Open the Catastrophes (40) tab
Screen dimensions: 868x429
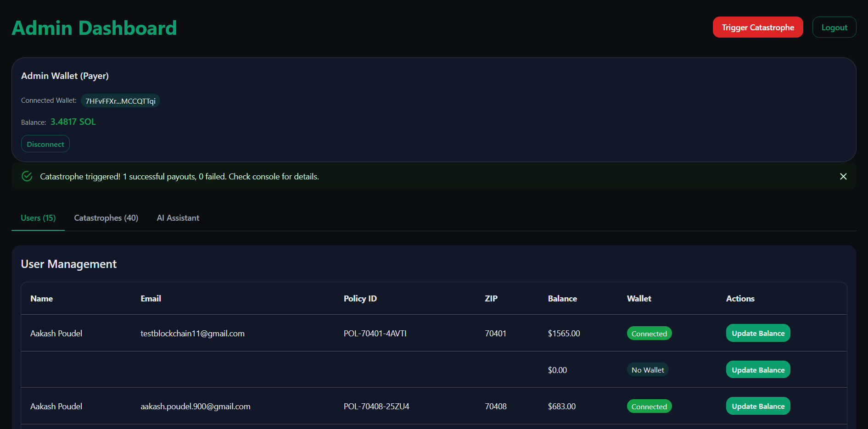[106, 218]
